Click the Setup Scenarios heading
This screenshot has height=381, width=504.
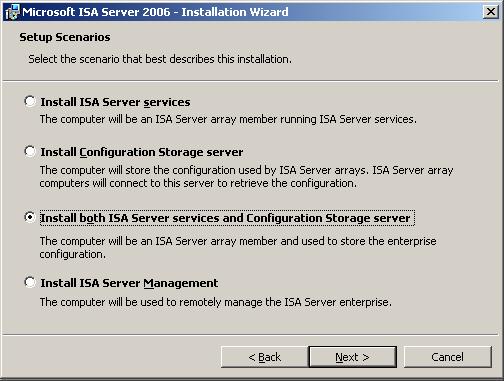[x=65, y=37]
